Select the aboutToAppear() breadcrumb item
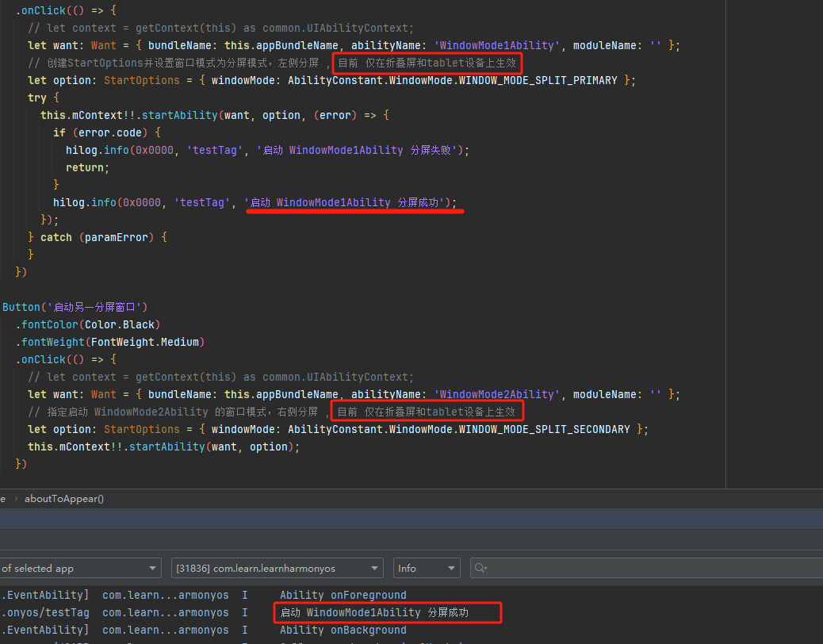The width and height of the screenshot is (823, 644). (64, 499)
